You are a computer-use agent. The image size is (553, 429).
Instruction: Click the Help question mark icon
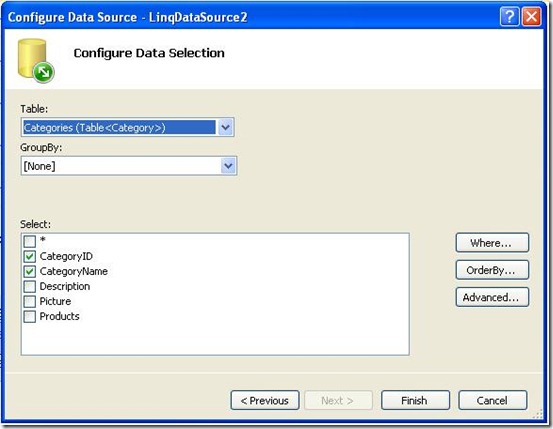[x=509, y=17]
